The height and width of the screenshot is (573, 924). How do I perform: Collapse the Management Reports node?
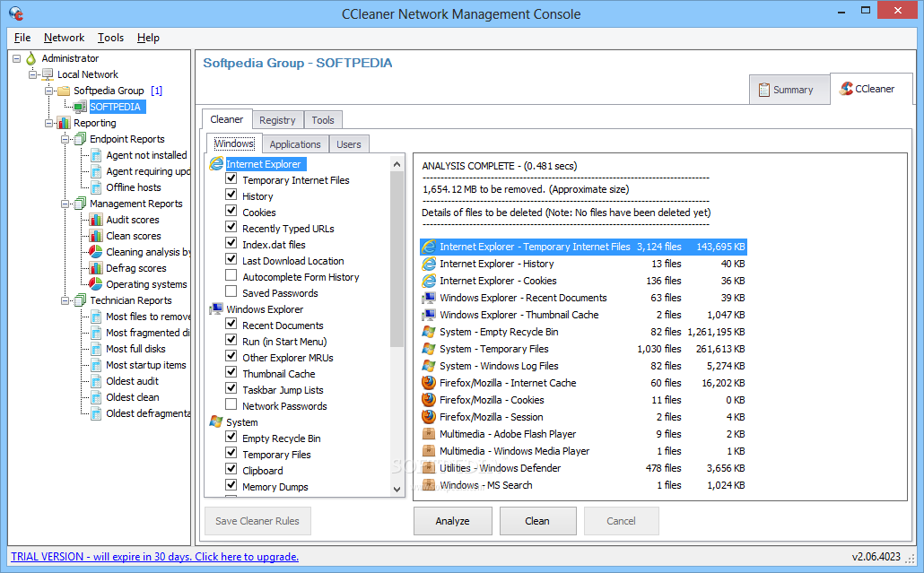pos(65,204)
